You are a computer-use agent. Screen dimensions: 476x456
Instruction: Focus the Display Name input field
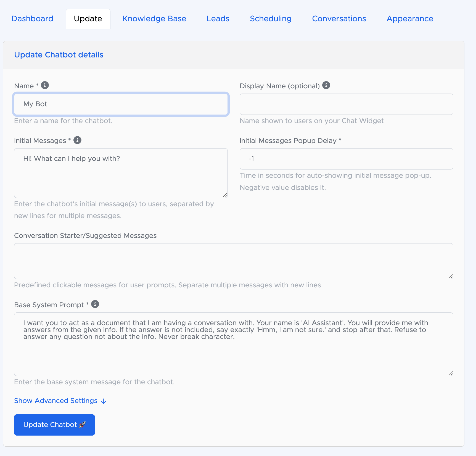click(x=346, y=104)
